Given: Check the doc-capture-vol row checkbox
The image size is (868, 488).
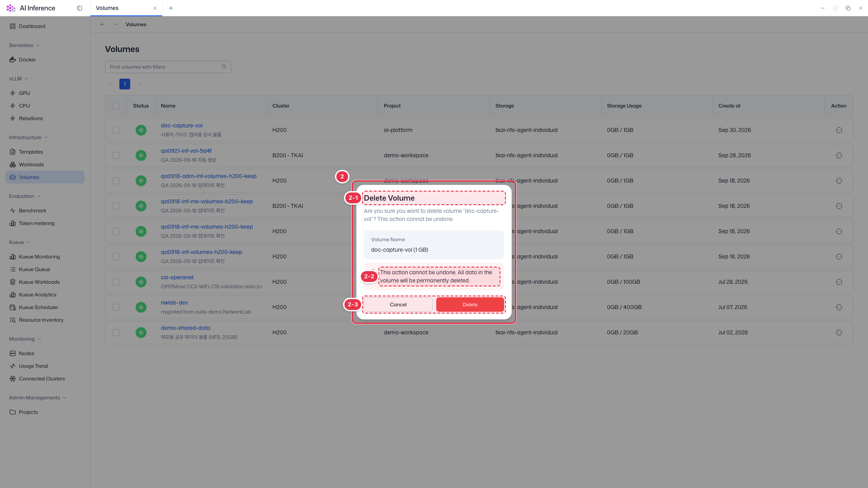Looking at the screenshot, I should tap(116, 130).
